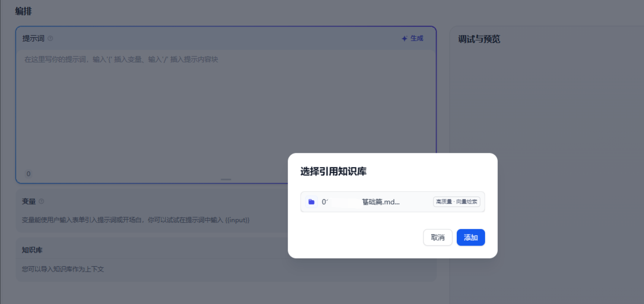
Task: Select the 基础篇.md knowledge base row
Action: click(x=392, y=202)
